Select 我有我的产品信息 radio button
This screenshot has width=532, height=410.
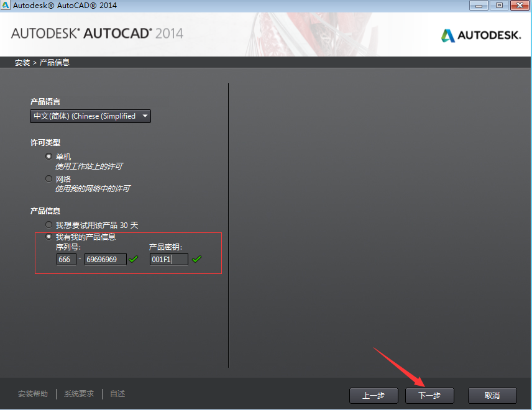click(49, 237)
